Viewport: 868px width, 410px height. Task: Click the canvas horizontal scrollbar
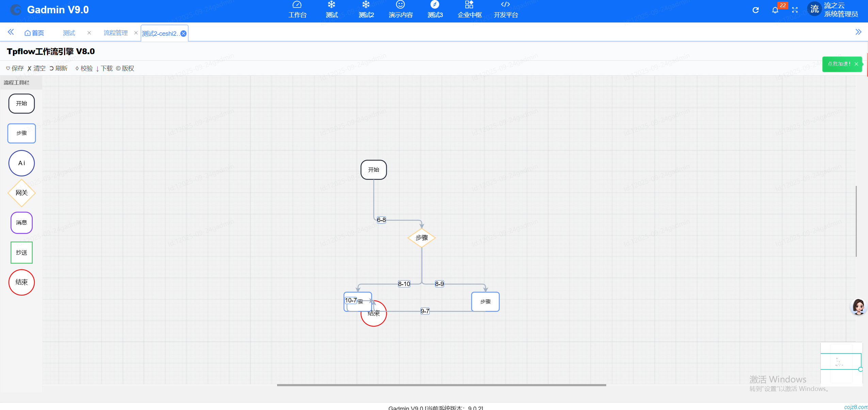441,385
